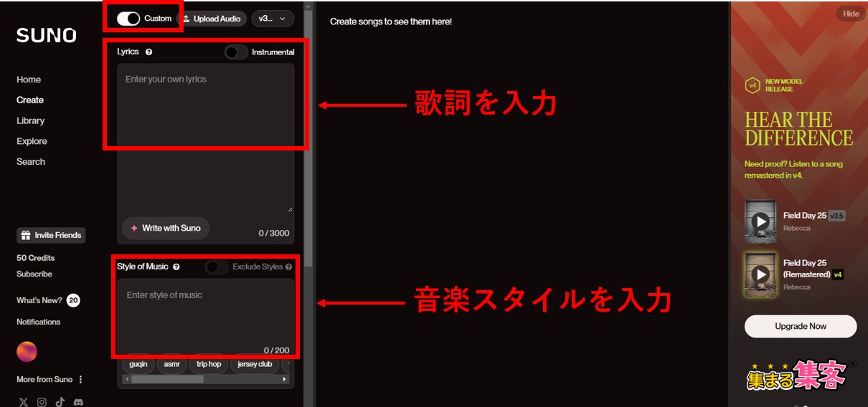Click the HEAR THE DIFFERENCE headline
Image resolution: width=868 pixels, height=407 pixels.
[x=799, y=129]
